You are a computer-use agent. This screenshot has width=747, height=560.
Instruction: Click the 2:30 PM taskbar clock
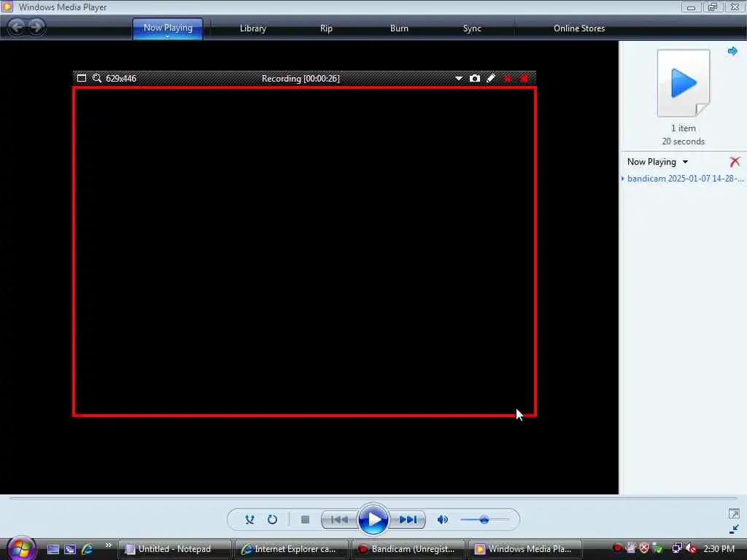tap(719, 548)
